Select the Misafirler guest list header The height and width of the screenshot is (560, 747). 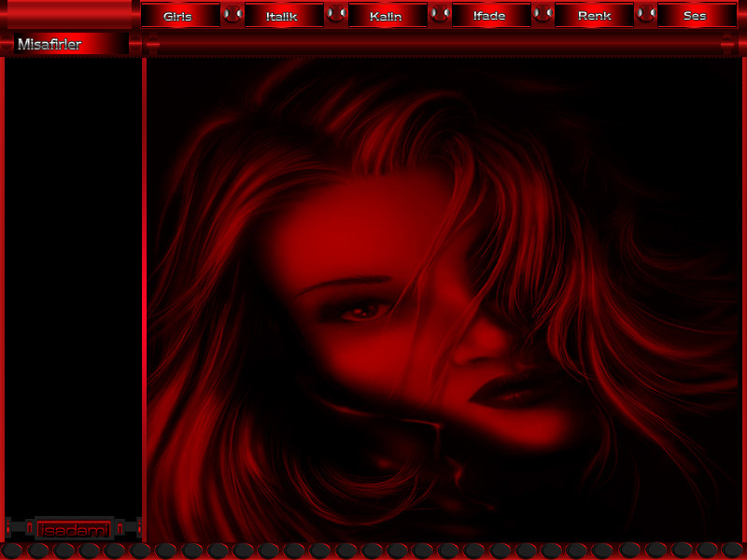(x=71, y=44)
